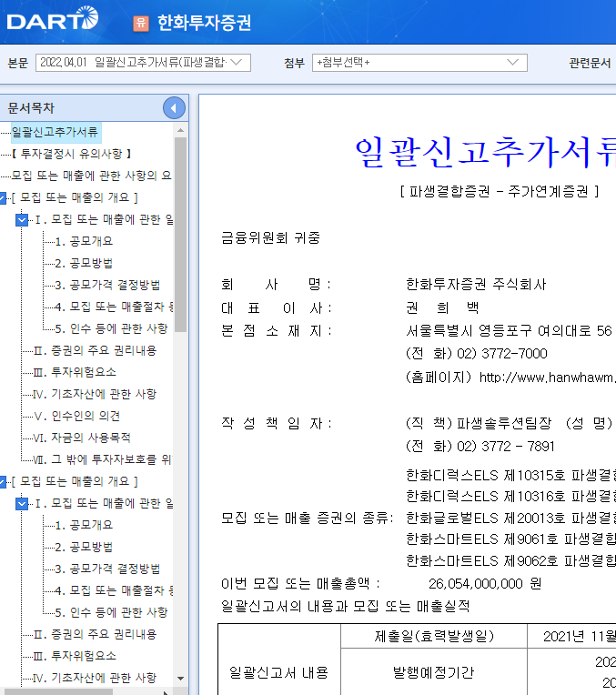Click the 26,054,000,000 원 amount
Image resolution: width=616 pixels, height=695 pixels.
485,583
